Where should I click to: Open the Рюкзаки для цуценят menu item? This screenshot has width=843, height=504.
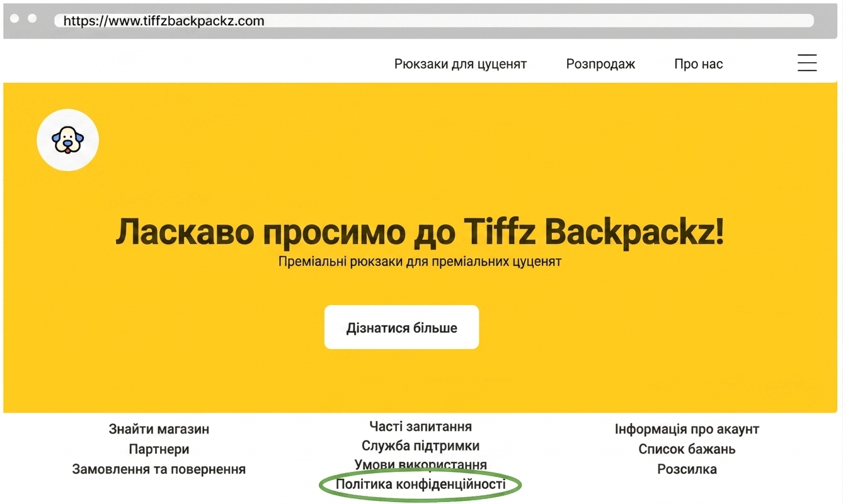461,64
